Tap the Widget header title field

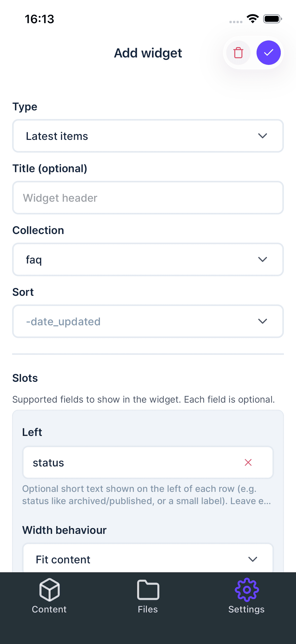(x=148, y=198)
